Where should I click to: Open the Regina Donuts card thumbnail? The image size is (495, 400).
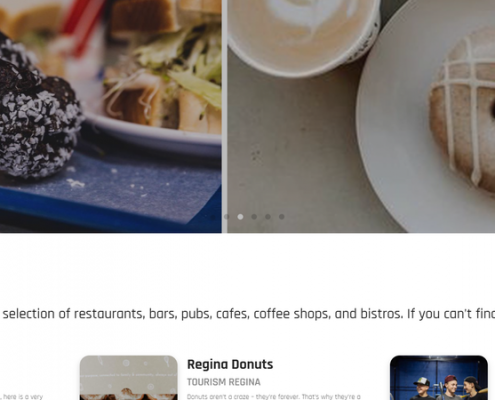pos(129,378)
